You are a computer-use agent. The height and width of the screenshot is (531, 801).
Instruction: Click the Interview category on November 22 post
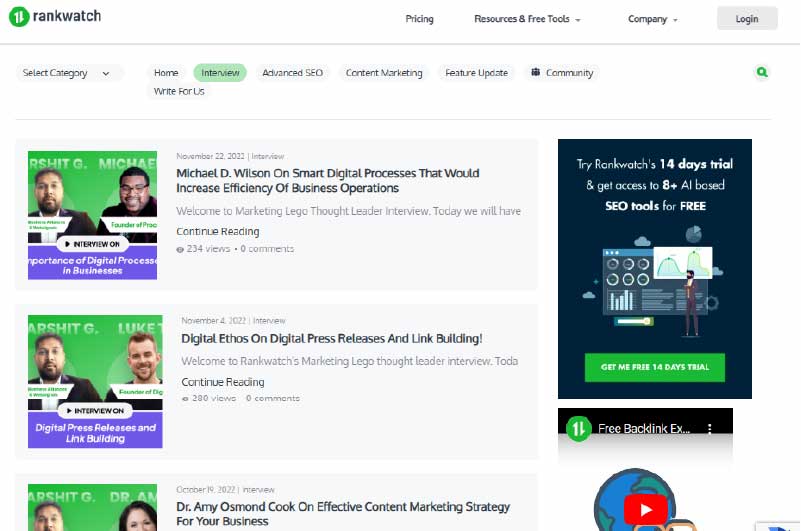pyautogui.click(x=268, y=156)
